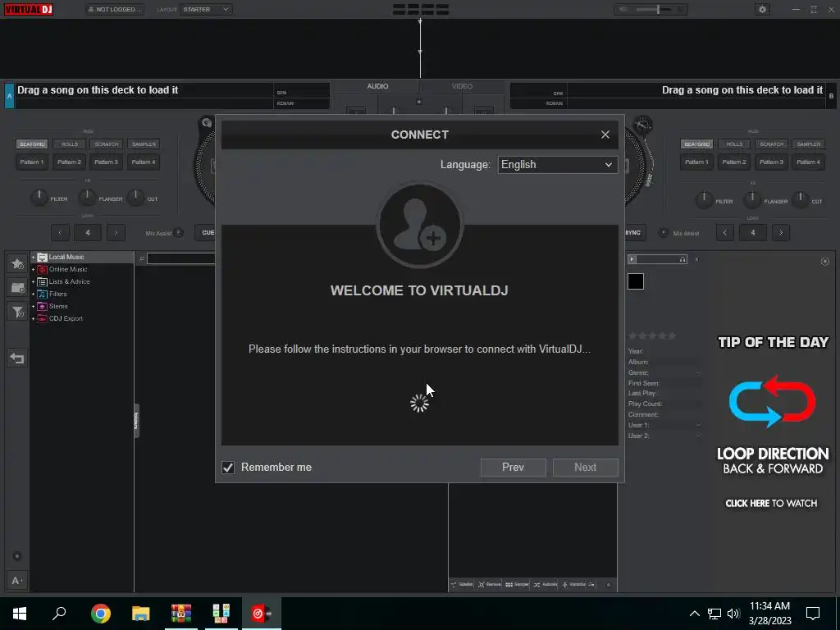Click the round dot icon above font size
Image resolution: width=840 pixels, height=630 pixels.
[17, 556]
